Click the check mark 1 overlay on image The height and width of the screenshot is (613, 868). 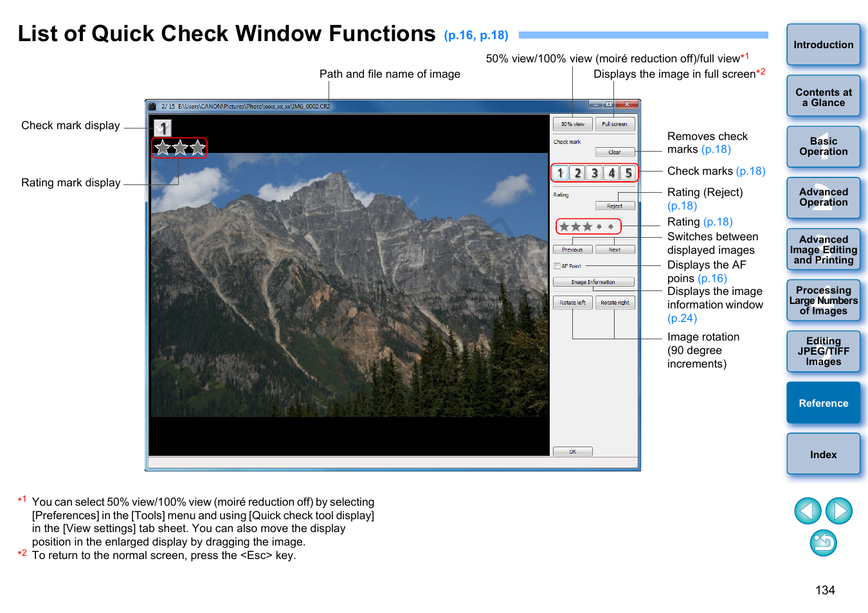coord(163,129)
